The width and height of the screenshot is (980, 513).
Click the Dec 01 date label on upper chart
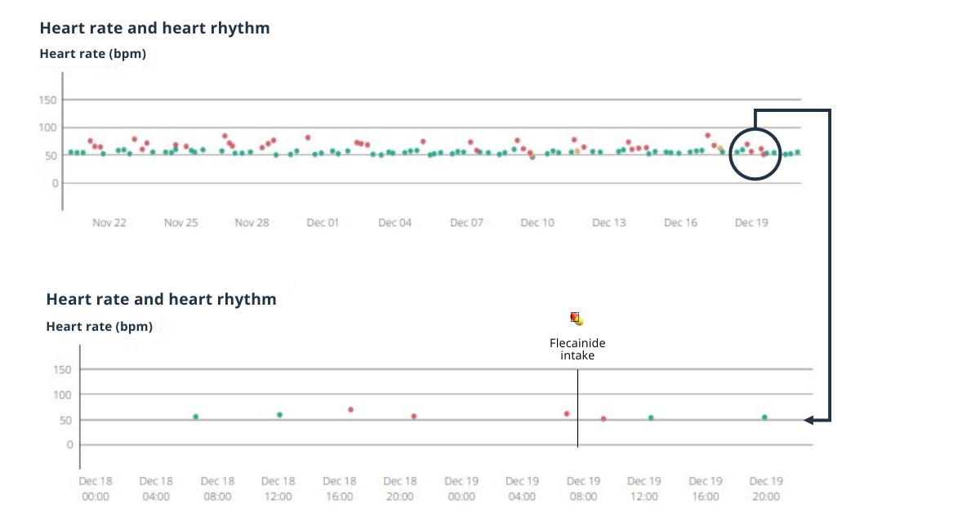coord(323,223)
